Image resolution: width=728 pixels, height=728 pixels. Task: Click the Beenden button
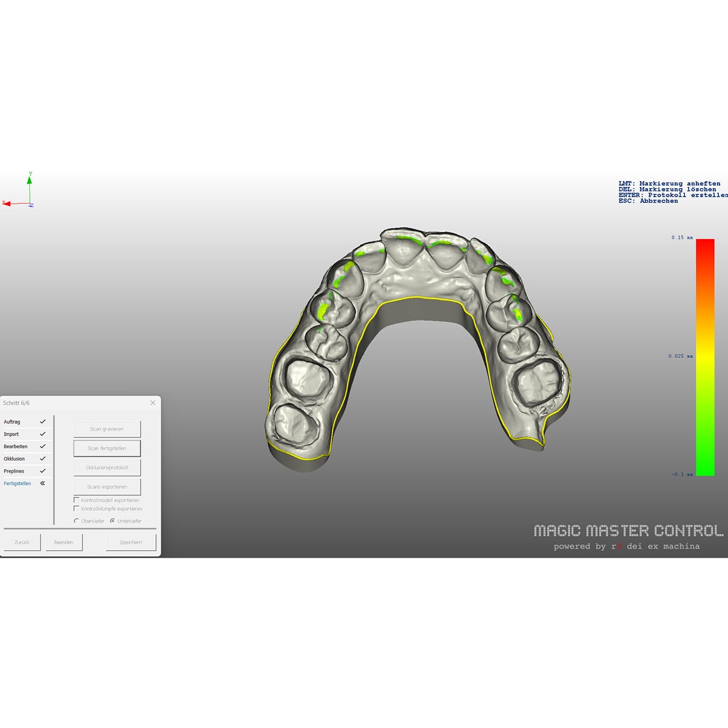(64, 542)
